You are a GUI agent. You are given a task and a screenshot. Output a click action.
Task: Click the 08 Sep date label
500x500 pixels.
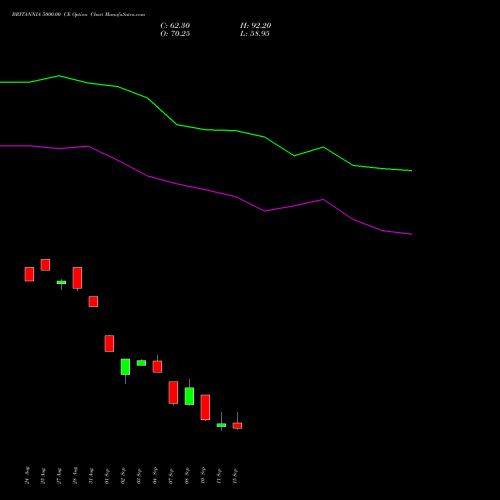pos(187,476)
